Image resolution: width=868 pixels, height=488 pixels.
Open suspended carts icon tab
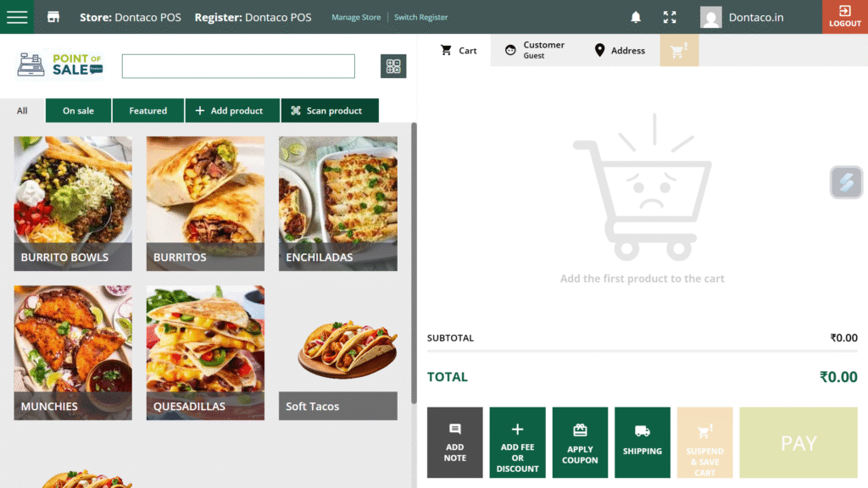point(679,51)
